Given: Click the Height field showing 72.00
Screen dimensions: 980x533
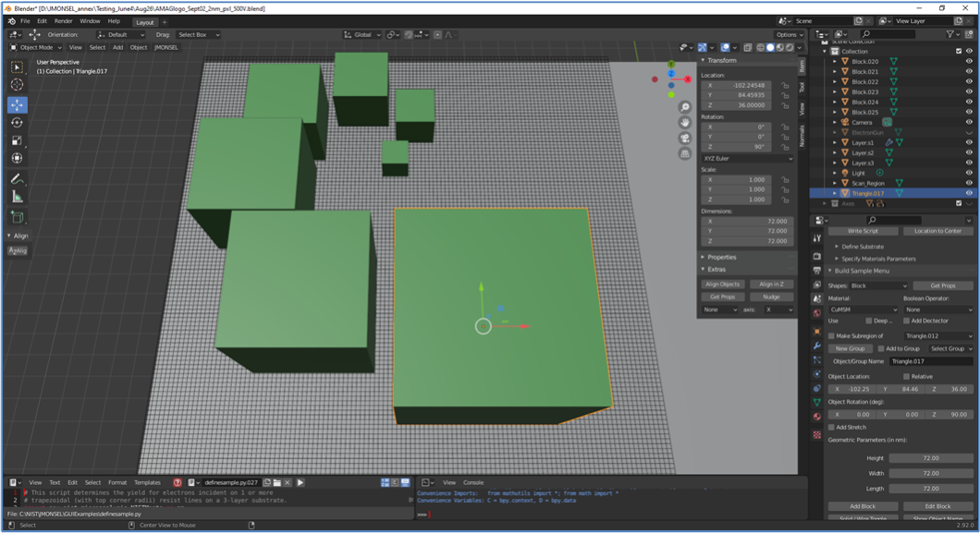Looking at the screenshot, I should [x=930, y=458].
